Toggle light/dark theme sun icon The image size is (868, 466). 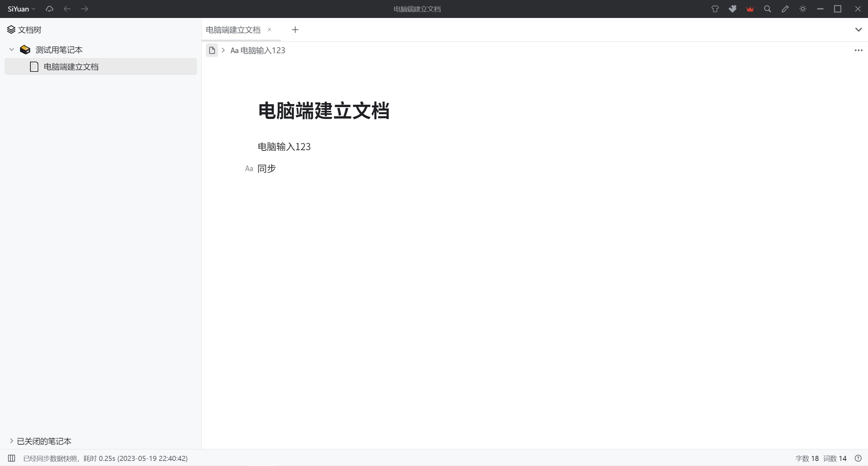click(x=803, y=9)
